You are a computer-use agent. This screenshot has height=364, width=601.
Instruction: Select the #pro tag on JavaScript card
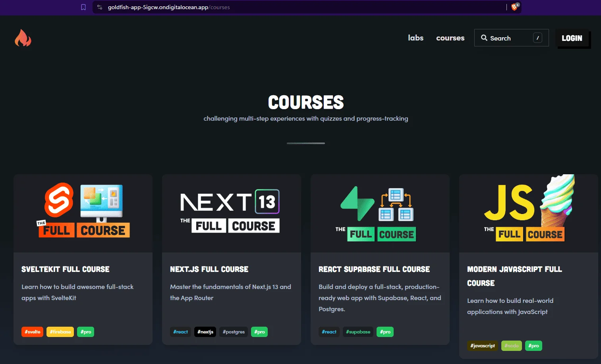point(533,346)
